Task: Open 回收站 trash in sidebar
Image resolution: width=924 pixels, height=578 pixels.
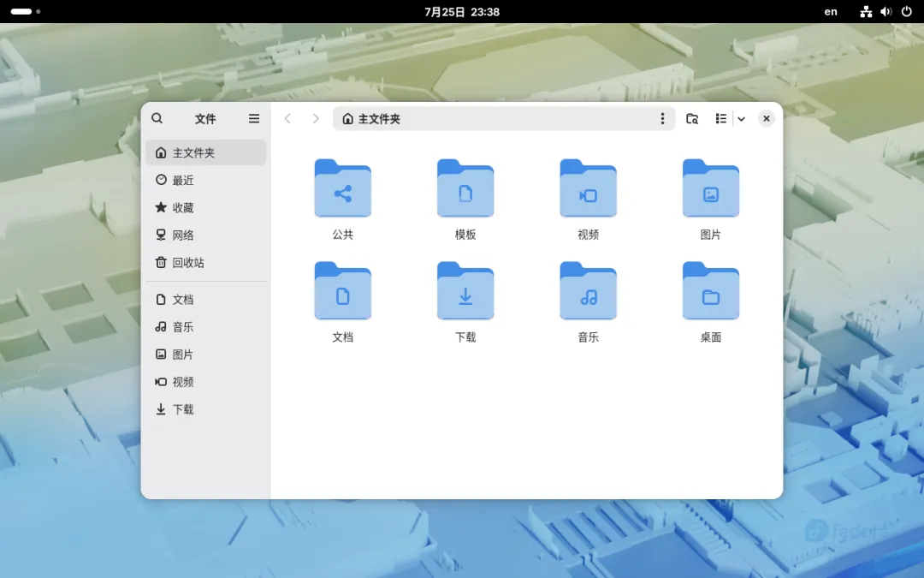Action: 205,263
